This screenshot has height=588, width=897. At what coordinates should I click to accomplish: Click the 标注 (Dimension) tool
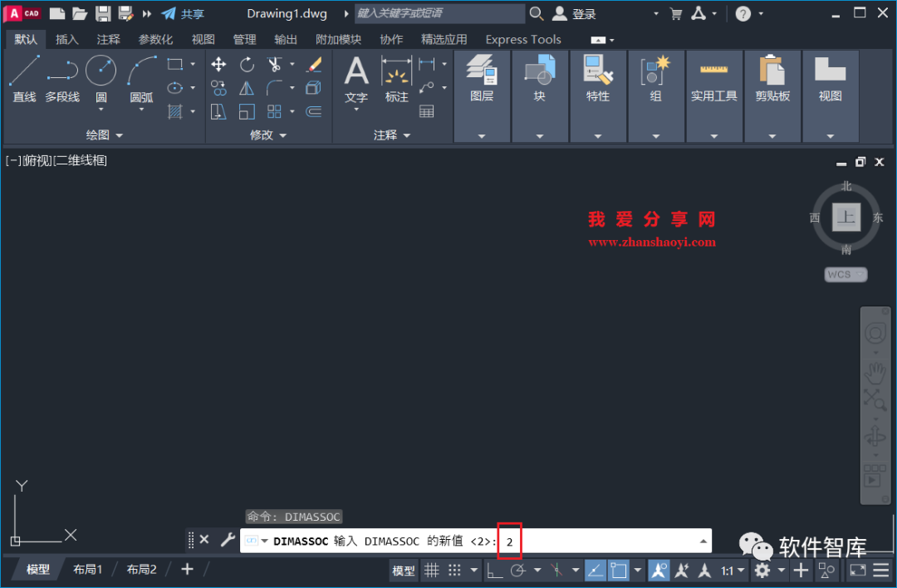click(396, 79)
